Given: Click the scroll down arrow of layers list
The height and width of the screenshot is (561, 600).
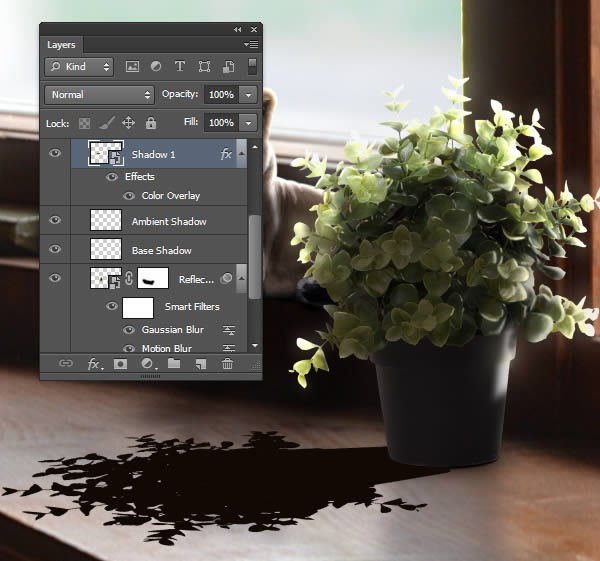Looking at the screenshot, I should 255,346.
